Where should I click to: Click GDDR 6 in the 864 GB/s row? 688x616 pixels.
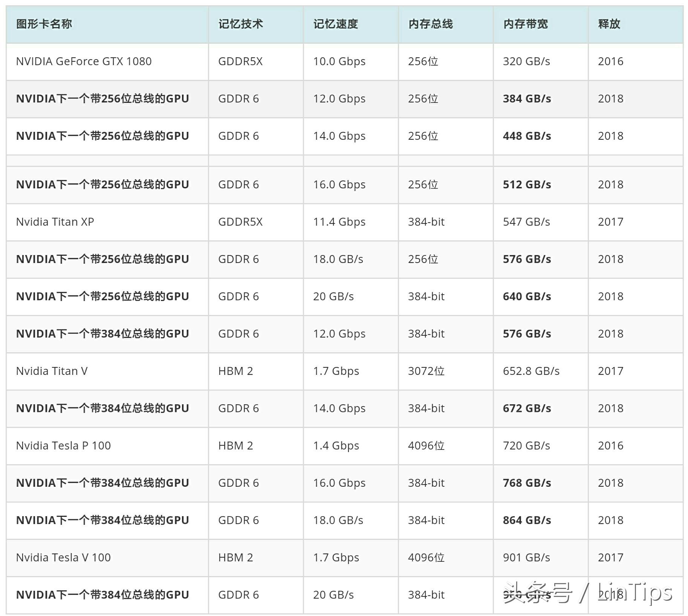point(239,520)
